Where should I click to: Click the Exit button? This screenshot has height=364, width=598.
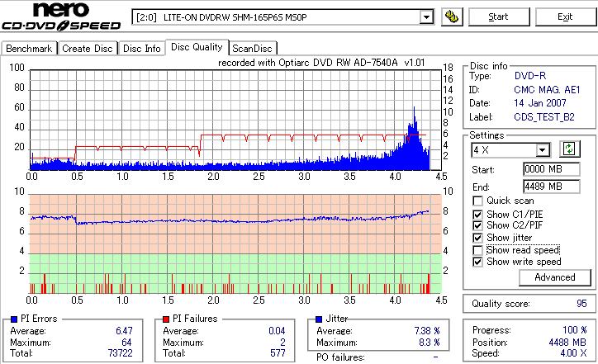[565, 17]
